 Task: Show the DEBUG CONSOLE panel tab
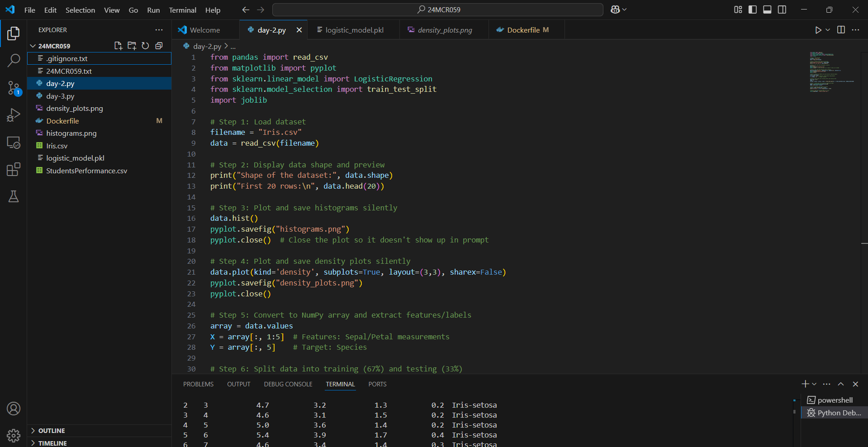(x=288, y=384)
